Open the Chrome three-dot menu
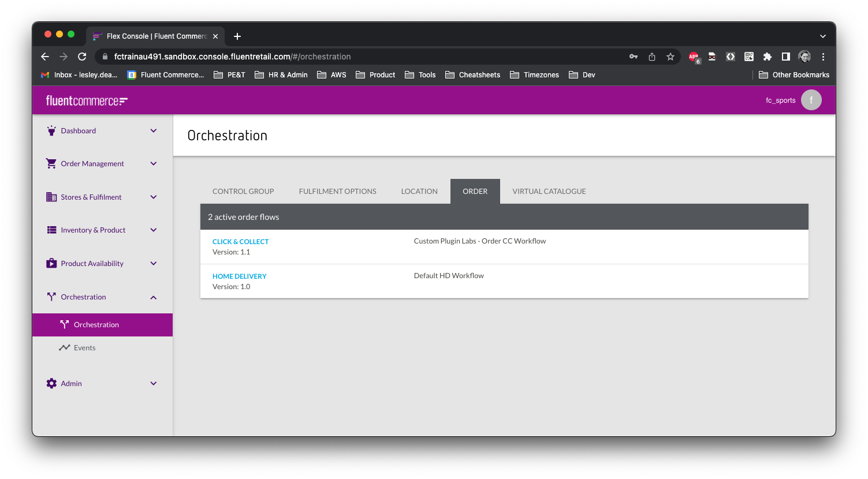The image size is (868, 479). [x=823, y=57]
